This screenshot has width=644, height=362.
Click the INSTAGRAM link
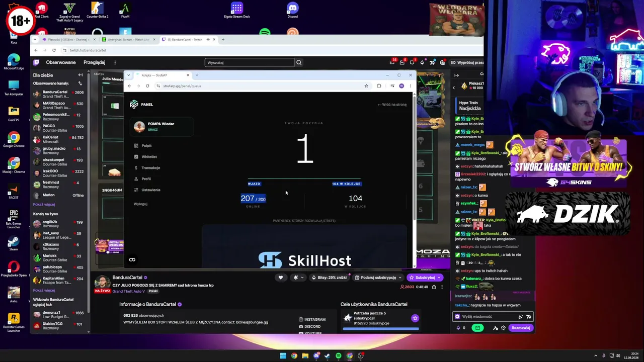(312, 319)
